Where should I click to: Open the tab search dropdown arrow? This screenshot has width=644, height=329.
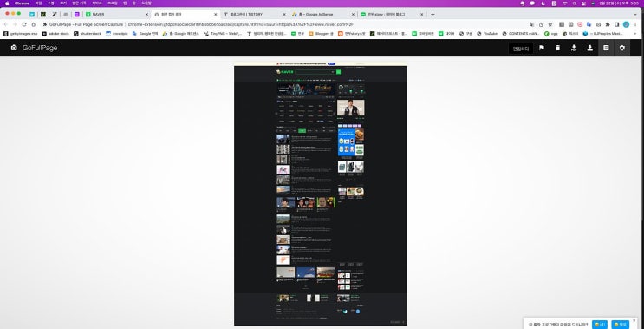[635, 15]
